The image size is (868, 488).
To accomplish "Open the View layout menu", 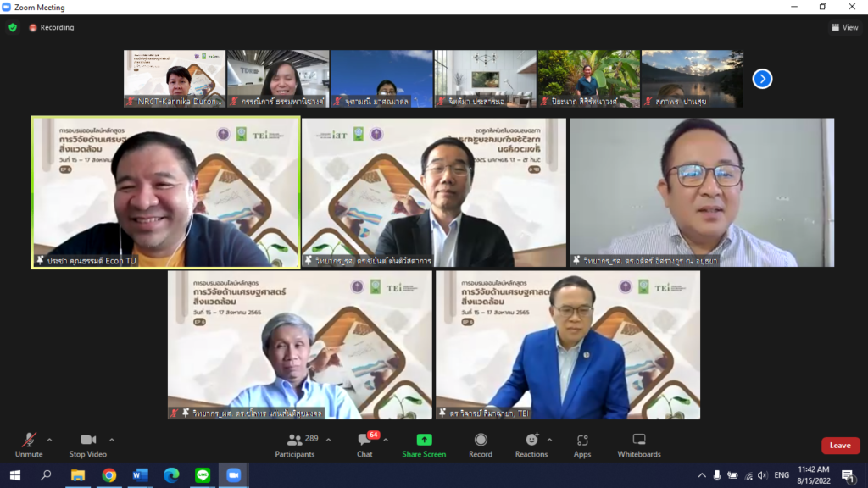I will (845, 27).
